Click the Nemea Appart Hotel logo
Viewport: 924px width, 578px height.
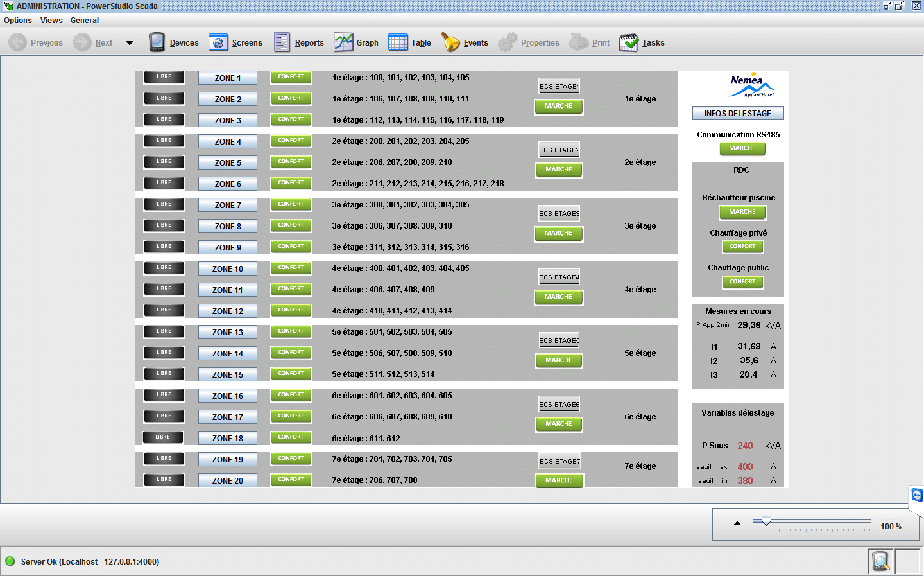pyautogui.click(x=752, y=85)
